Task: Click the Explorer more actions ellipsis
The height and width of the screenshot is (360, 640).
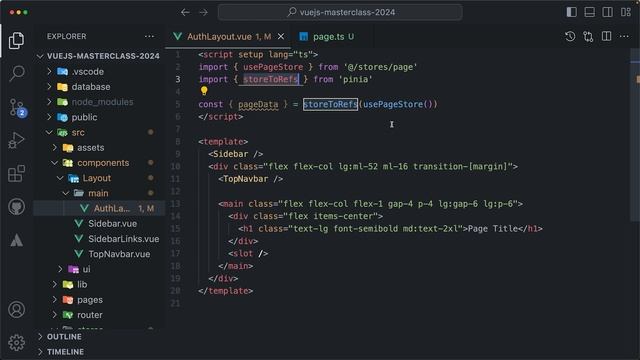Action: (149, 36)
